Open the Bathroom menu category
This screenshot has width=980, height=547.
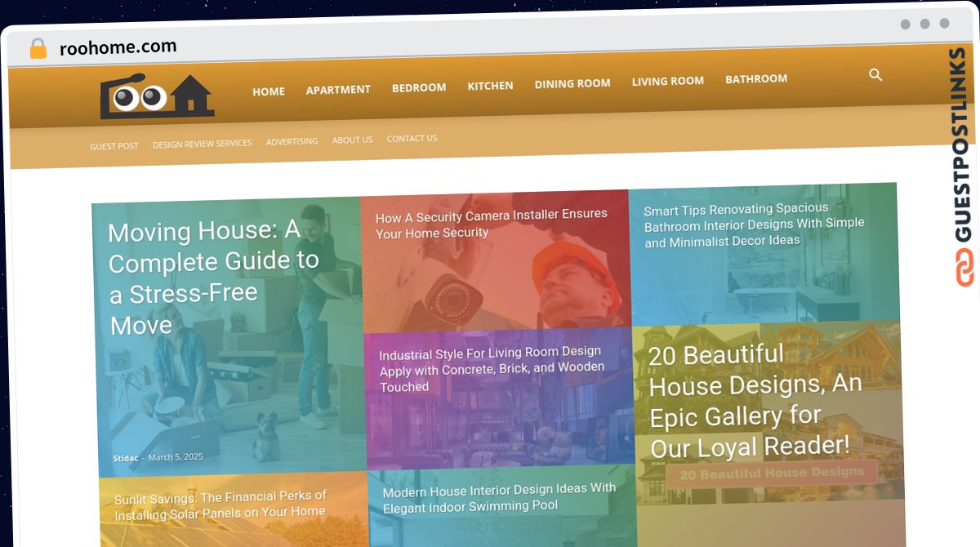click(x=756, y=79)
